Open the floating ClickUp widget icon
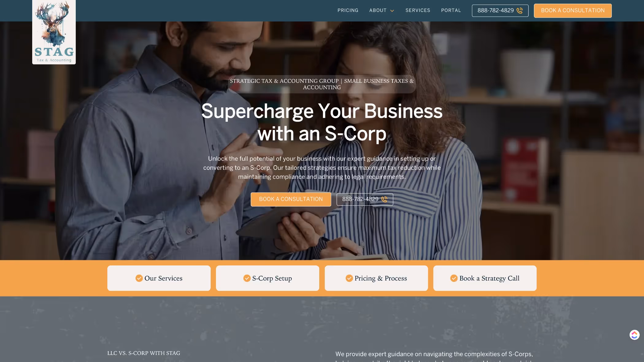The height and width of the screenshot is (362, 644). [634, 335]
